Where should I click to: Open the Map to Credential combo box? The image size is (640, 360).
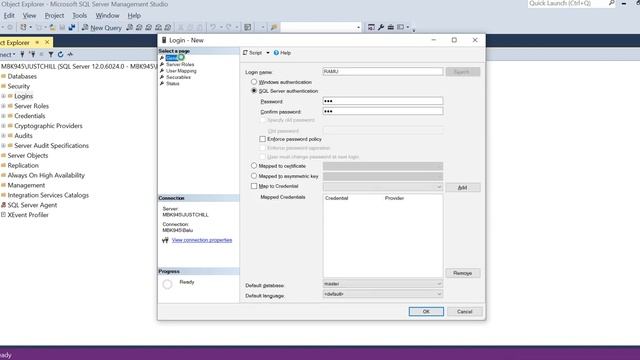click(383, 187)
